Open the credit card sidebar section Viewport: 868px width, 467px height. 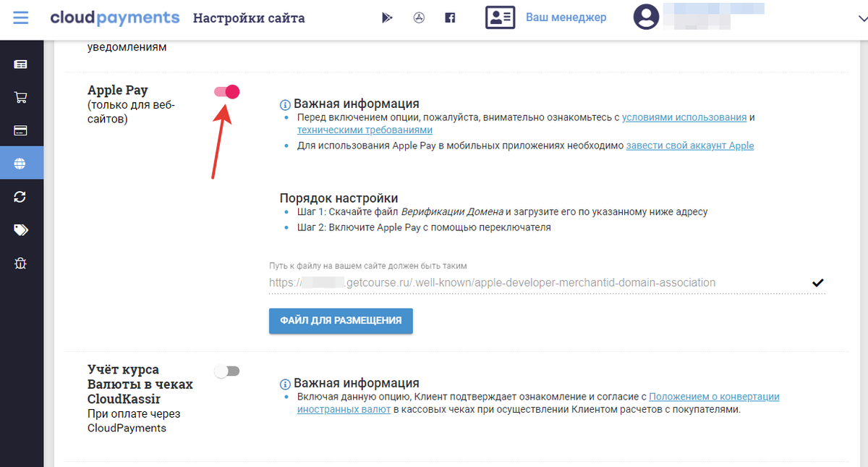[20, 131]
